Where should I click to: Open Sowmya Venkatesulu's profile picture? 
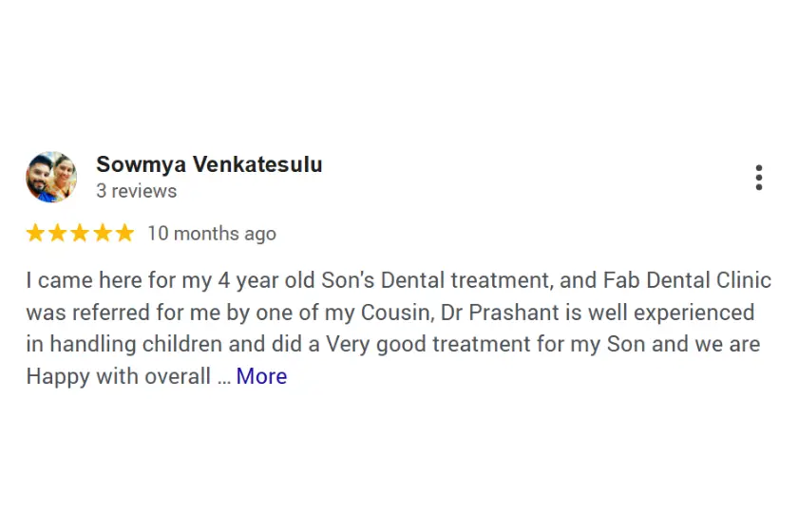(51, 177)
